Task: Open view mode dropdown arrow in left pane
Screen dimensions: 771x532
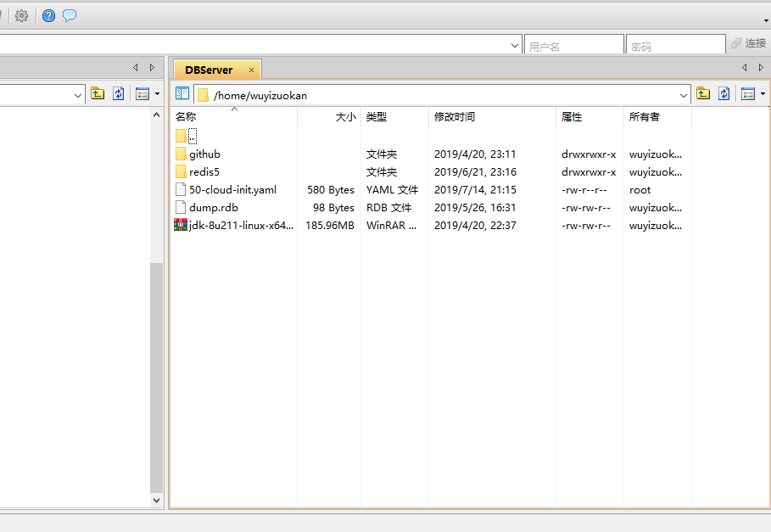Action: pos(158,94)
